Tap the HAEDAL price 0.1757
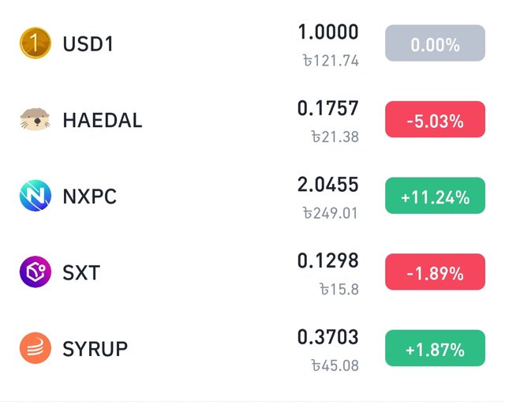 (x=328, y=108)
